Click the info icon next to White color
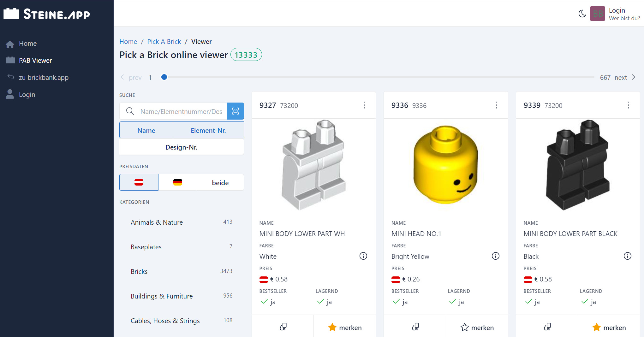Viewport: 644px width, 337px height. tap(363, 256)
